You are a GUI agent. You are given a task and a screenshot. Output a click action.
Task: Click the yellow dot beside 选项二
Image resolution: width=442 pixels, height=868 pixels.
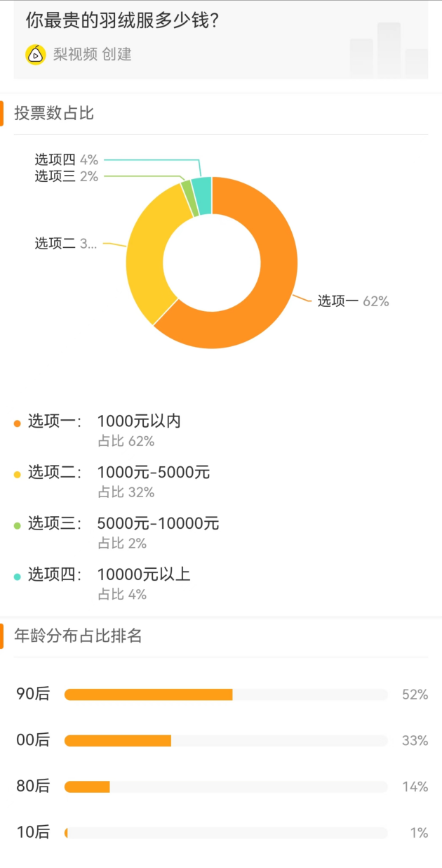point(18,474)
